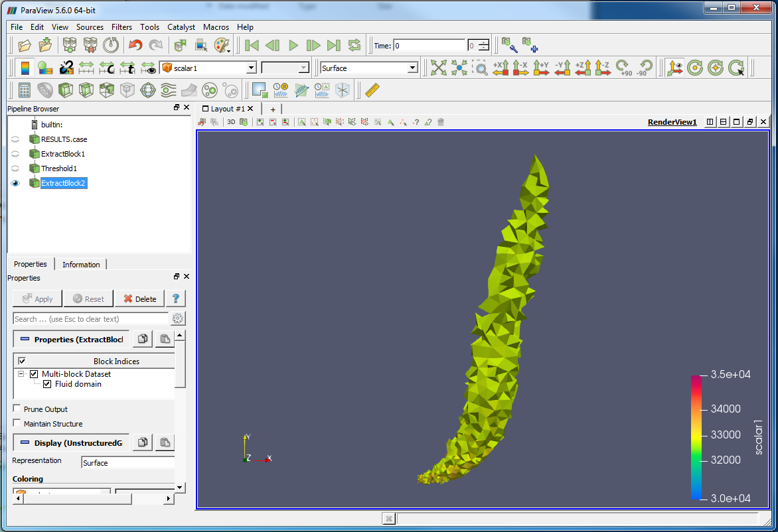Set view direction to +X

click(501, 68)
